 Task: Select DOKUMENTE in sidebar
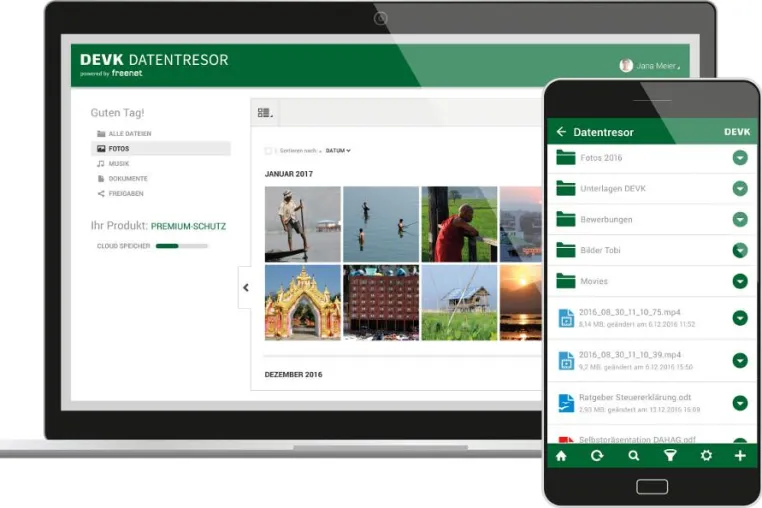point(160,178)
